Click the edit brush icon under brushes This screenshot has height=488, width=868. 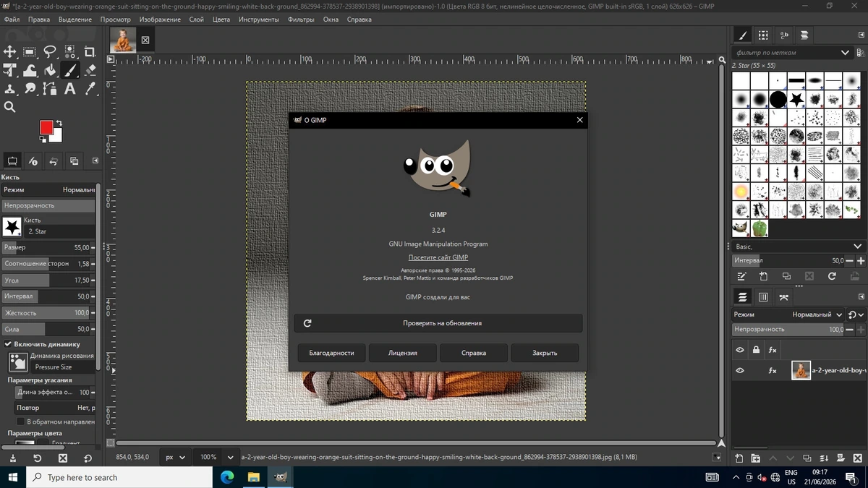click(x=741, y=276)
